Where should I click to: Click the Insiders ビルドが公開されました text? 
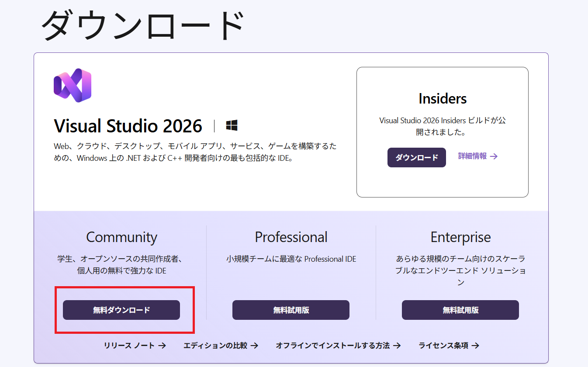pyautogui.click(x=443, y=126)
